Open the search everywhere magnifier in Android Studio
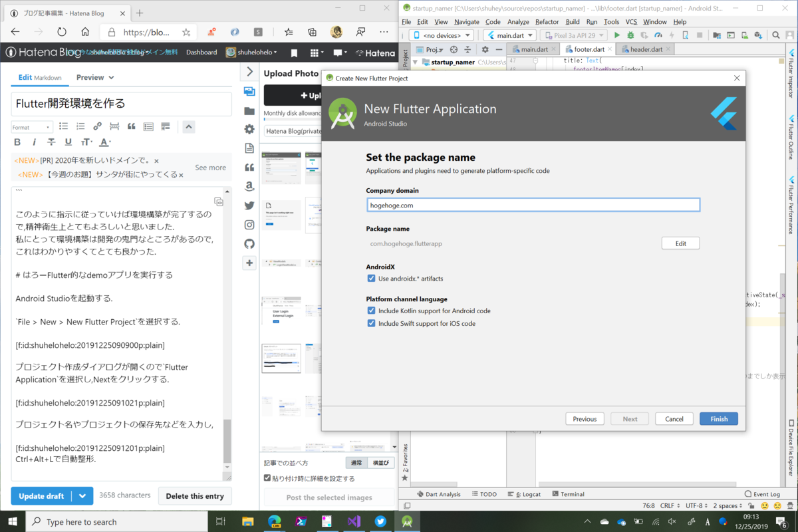The height and width of the screenshot is (532, 798). tap(777, 35)
